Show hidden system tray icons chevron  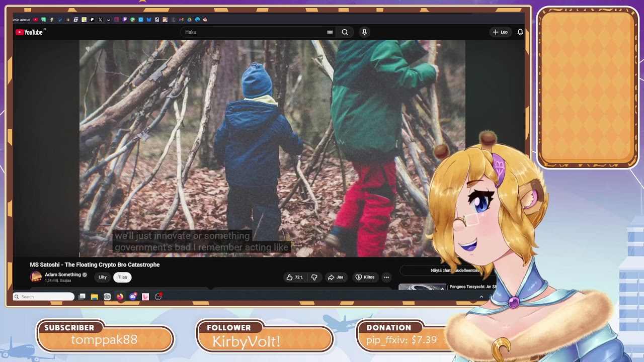click(x=481, y=297)
